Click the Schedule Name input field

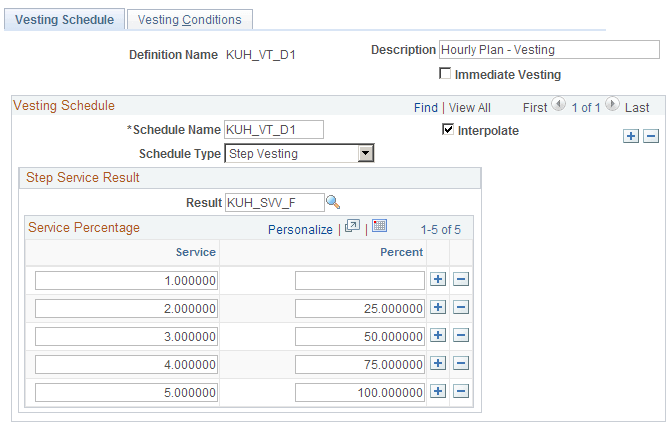274,129
